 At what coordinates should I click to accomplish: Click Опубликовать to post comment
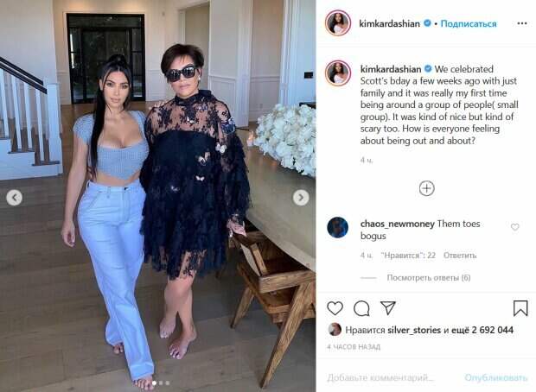coord(495,377)
